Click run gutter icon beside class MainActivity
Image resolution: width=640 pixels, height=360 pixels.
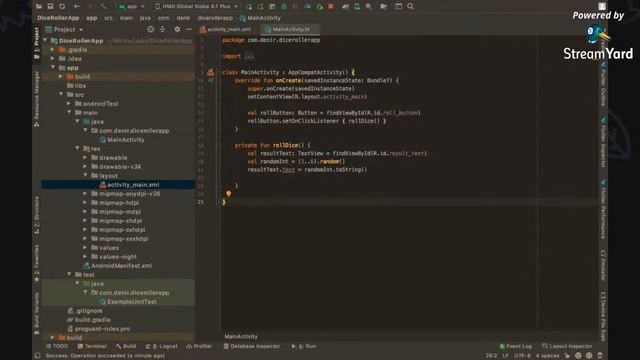click(211, 73)
